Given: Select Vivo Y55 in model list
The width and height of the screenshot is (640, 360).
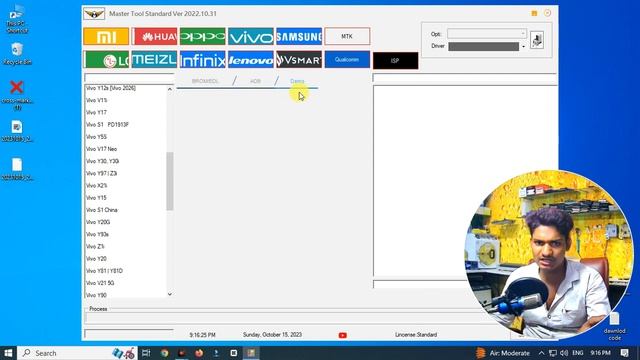Looking at the screenshot, I should pyautogui.click(x=96, y=137).
